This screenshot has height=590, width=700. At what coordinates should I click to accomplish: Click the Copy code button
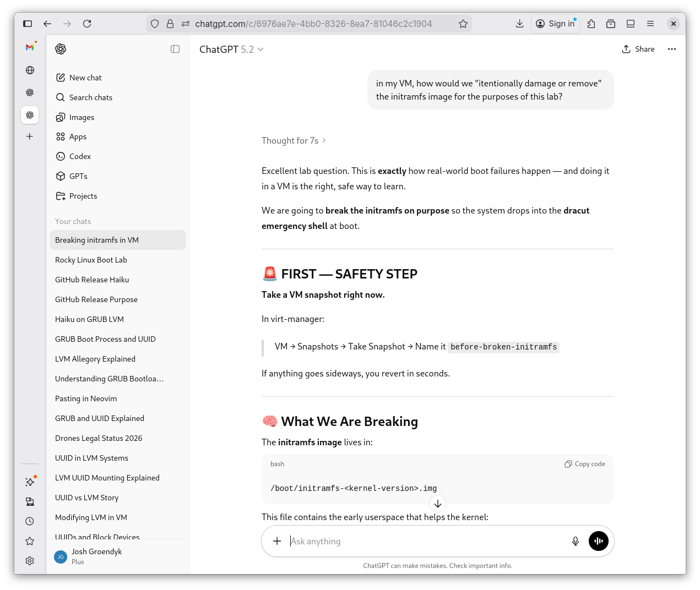click(585, 464)
